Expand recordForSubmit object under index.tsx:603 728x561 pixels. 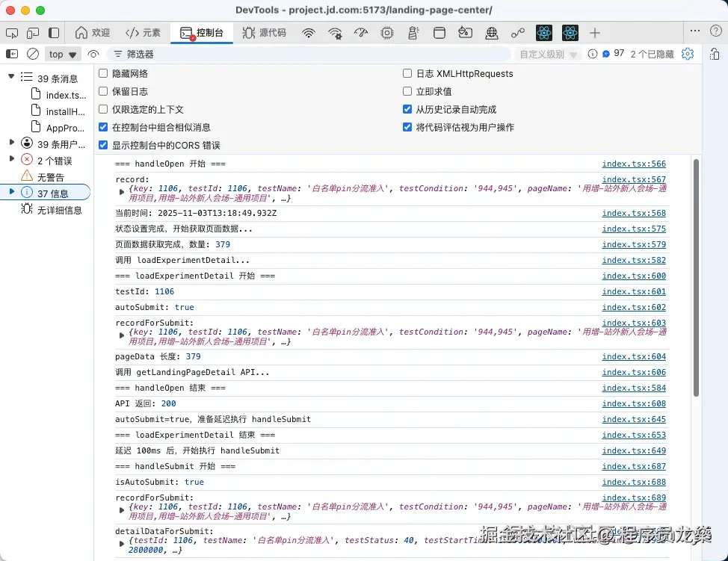(x=122, y=335)
